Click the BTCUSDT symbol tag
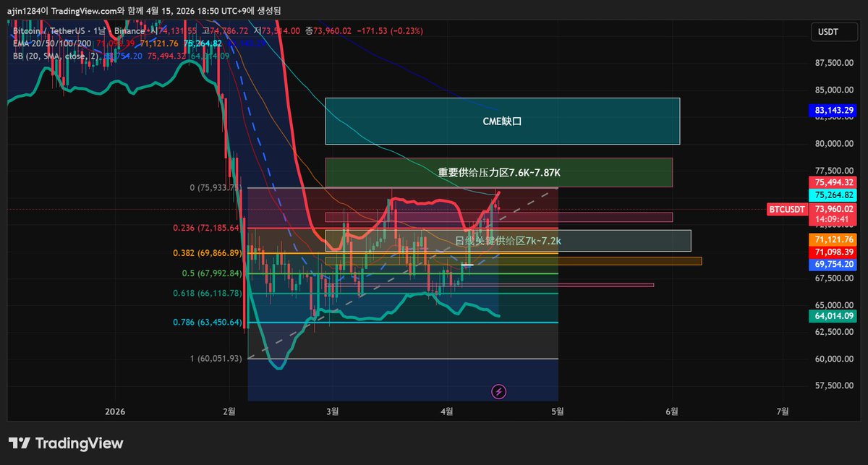Screen dimensions: 868x465 (787, 210)
